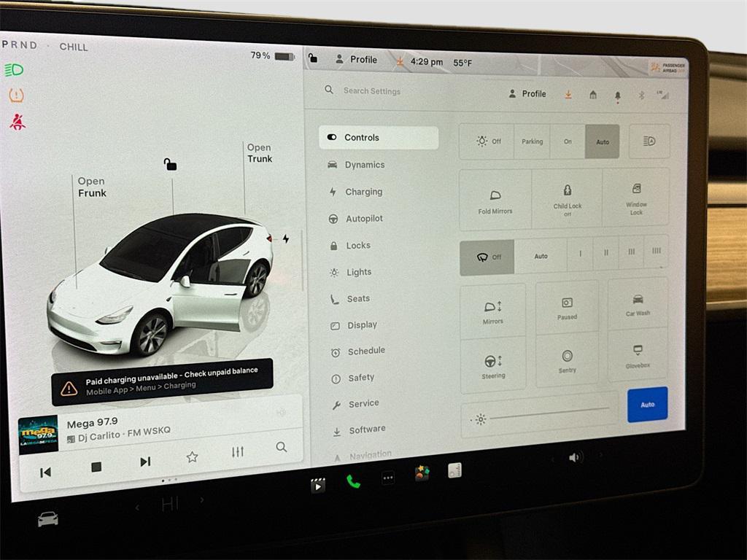Image resolution: width=747 pixels, height=560 pixels.
Task: Adjust the Mirrors position control
Action: (x=493, y=309)
